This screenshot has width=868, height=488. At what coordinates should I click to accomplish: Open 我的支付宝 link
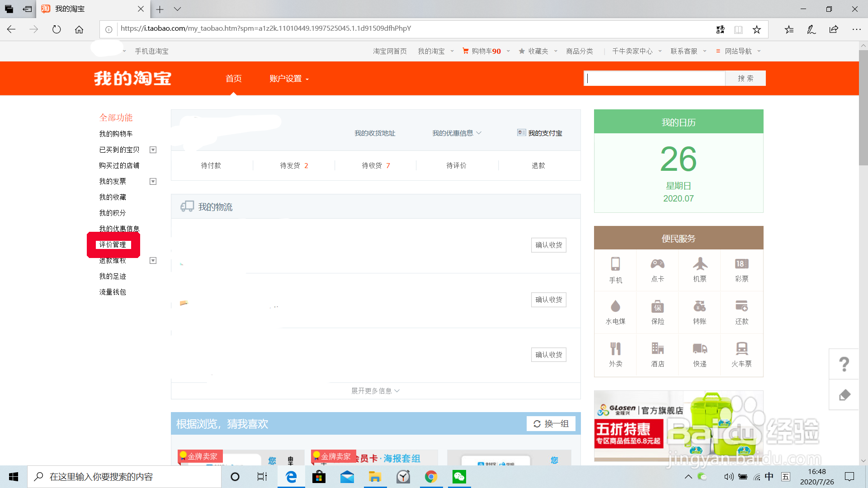(x=540, y=133)
